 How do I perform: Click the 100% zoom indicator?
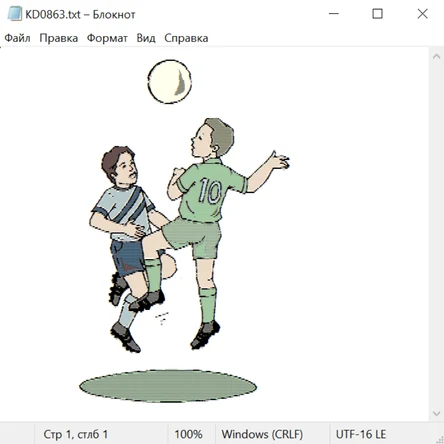point(189,434)
